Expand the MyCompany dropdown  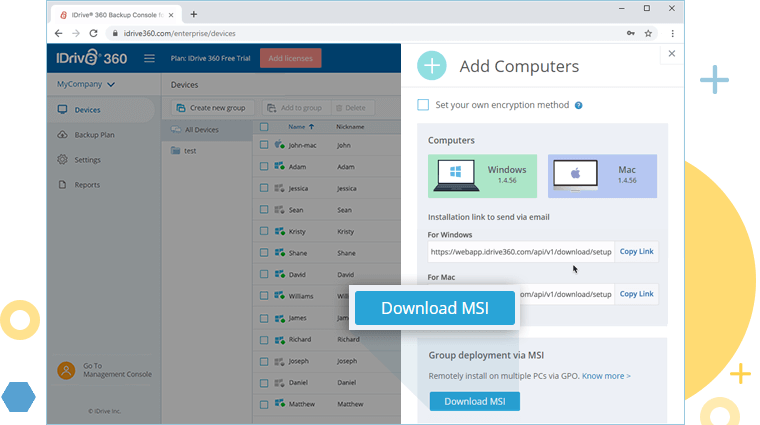86,84
